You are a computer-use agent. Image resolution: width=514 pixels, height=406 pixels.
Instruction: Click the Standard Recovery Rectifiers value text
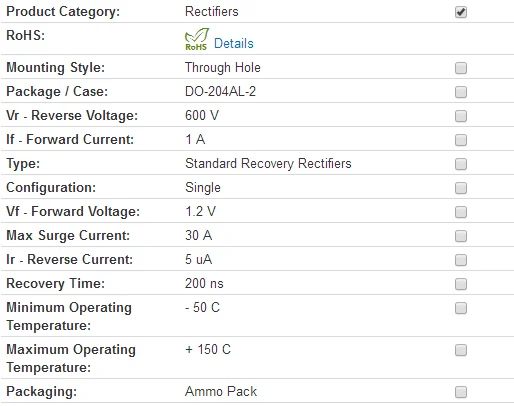point(268,164)
